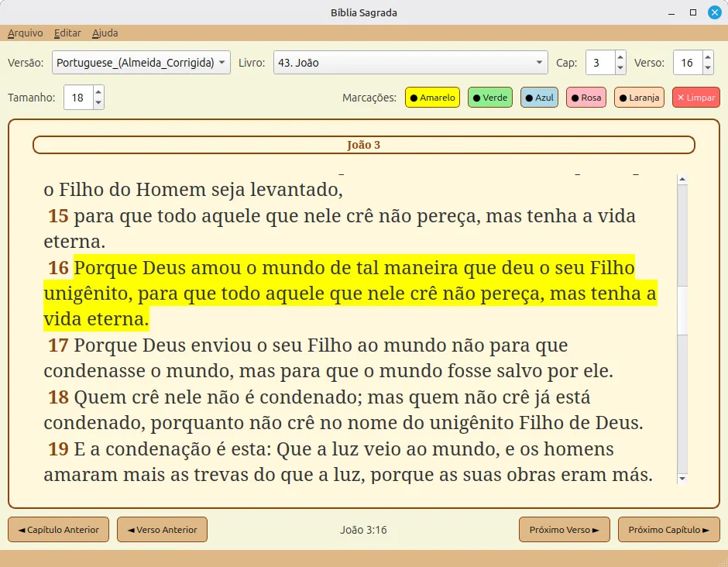Open the Versão dropdown Portuguese_(Almeida_Corrigida)
728x567 pixels.
point(141,62)
